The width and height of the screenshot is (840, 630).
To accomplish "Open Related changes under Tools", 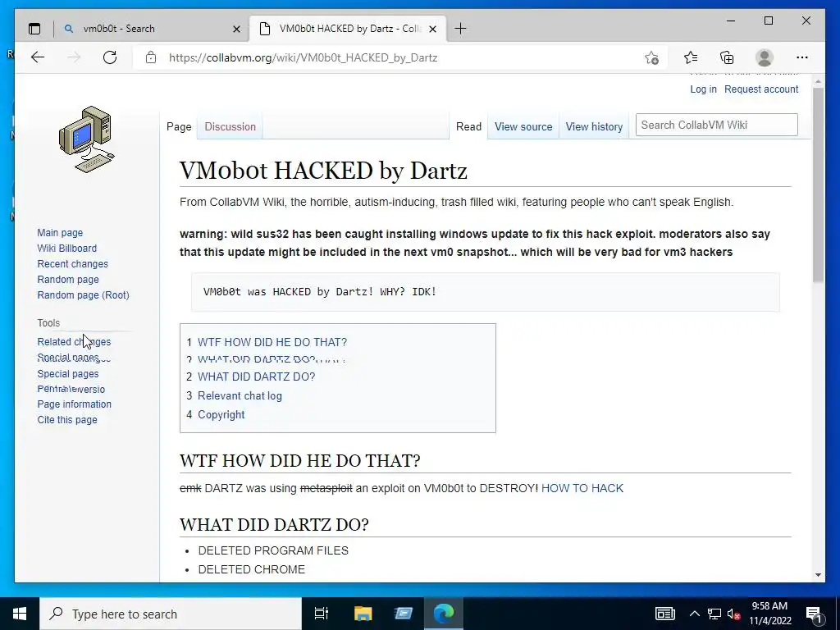I will tap(74, 342).
